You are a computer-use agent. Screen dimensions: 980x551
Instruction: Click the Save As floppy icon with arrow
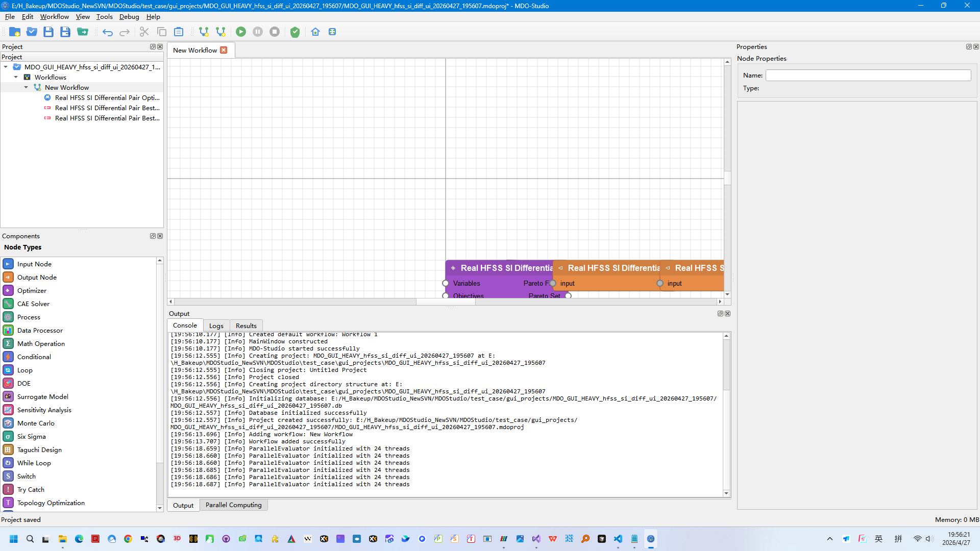(65, 32)
